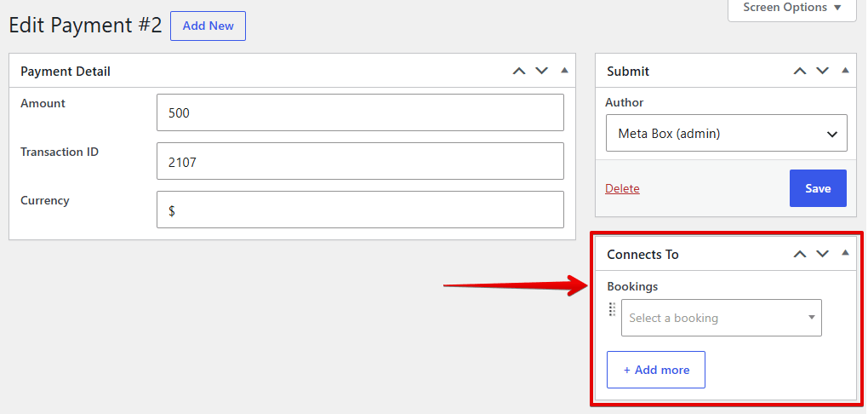Click the Submit heading

pos(628,72)
